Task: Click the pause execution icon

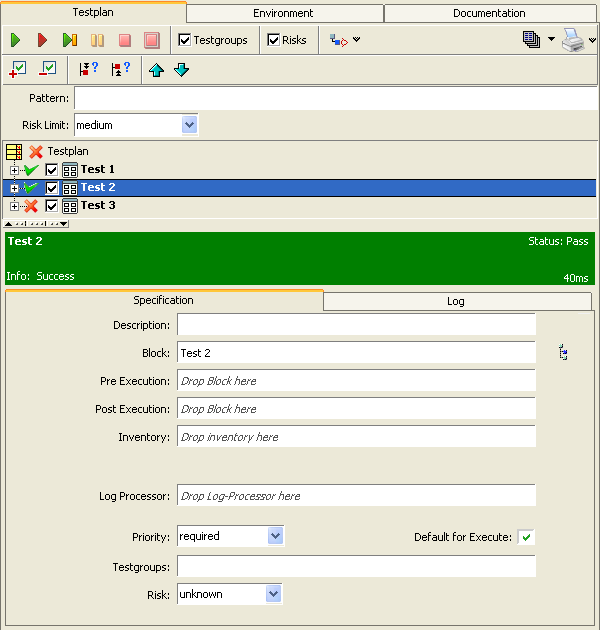Action: click(x=97, y=40)
